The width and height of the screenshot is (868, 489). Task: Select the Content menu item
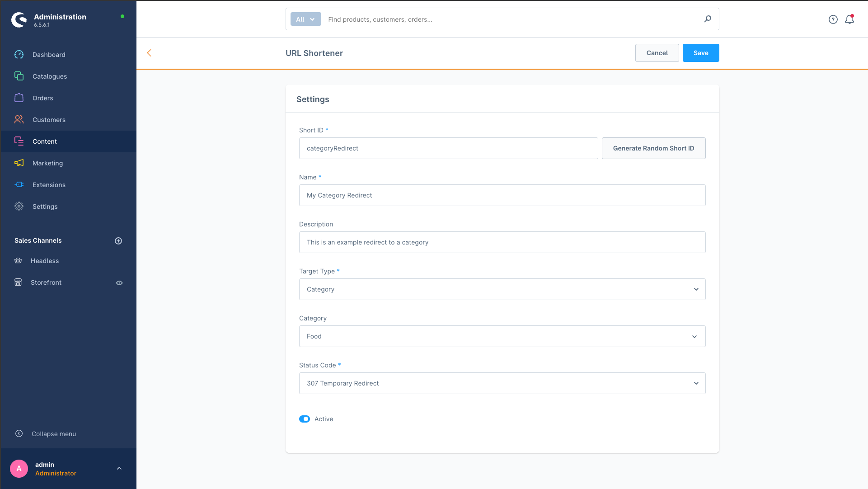pos(69,141)
